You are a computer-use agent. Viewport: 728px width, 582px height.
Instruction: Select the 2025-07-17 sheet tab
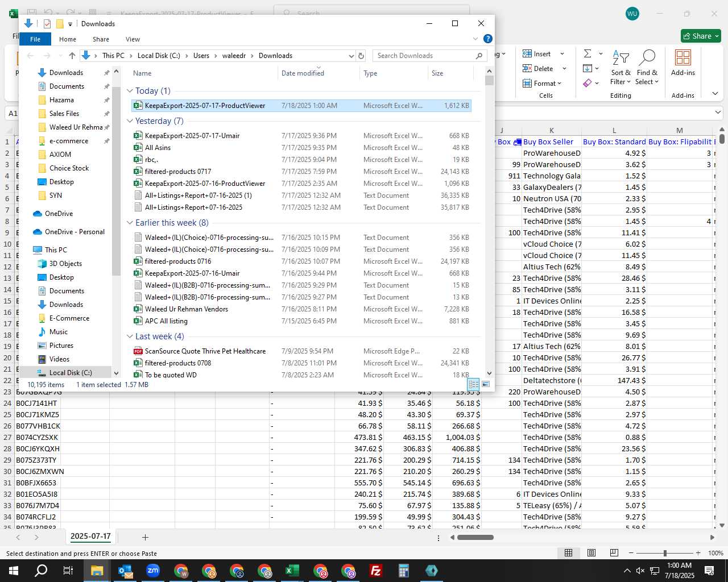coord(90,536)
